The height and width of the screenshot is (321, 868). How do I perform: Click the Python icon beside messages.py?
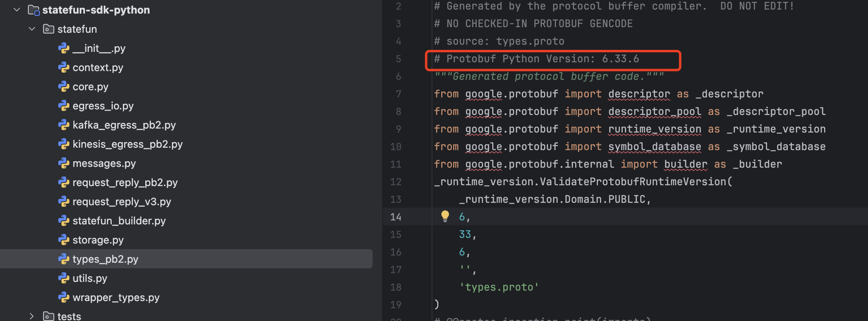pyautogui.click(x=64, y=163)
